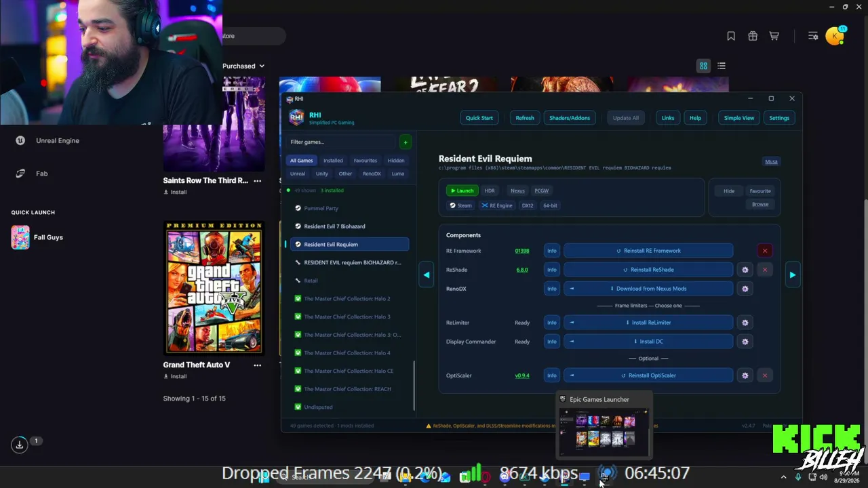Uninstall RE Framework with red X
Screen dimensions: 868x488
click(x=765, y=251)
